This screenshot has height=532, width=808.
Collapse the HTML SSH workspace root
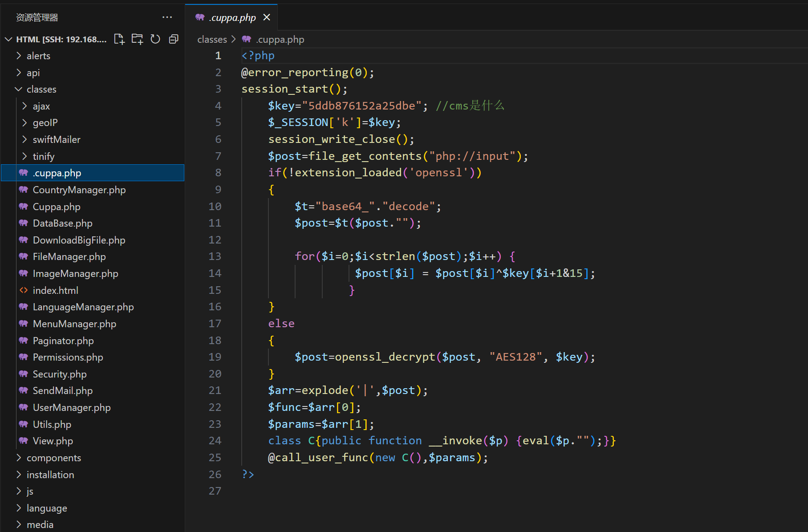tap(8, 39)
